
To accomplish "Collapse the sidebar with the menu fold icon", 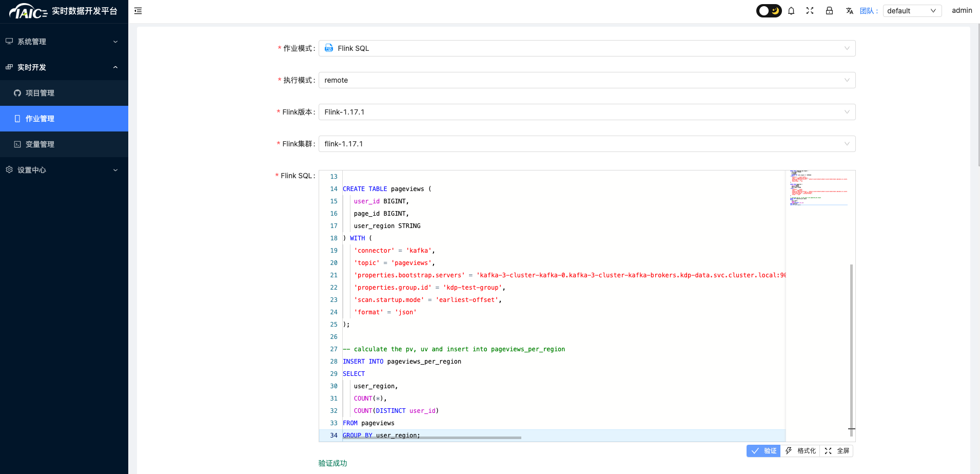I will [x=138, y=11].
